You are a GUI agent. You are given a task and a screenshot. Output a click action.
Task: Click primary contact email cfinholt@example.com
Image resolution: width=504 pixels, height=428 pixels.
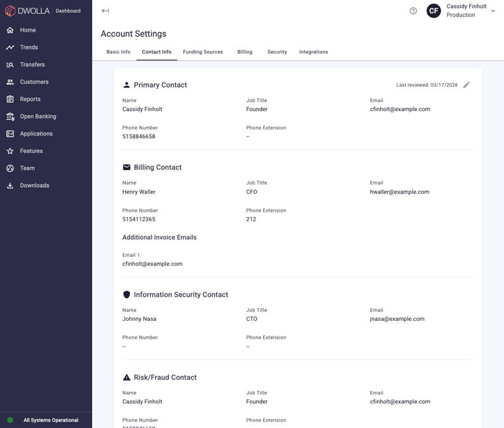coord(400,109)
